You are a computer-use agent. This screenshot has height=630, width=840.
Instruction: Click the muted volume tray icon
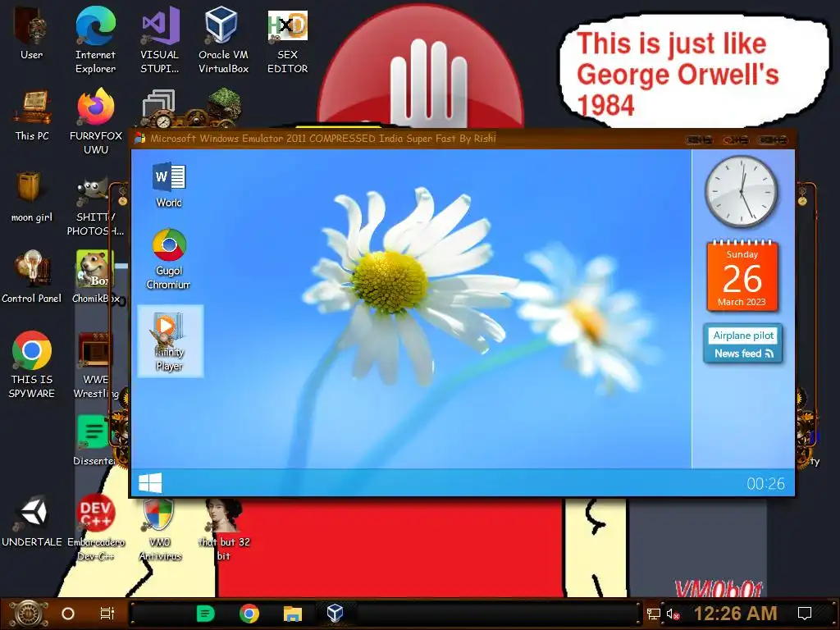(673, 614)
